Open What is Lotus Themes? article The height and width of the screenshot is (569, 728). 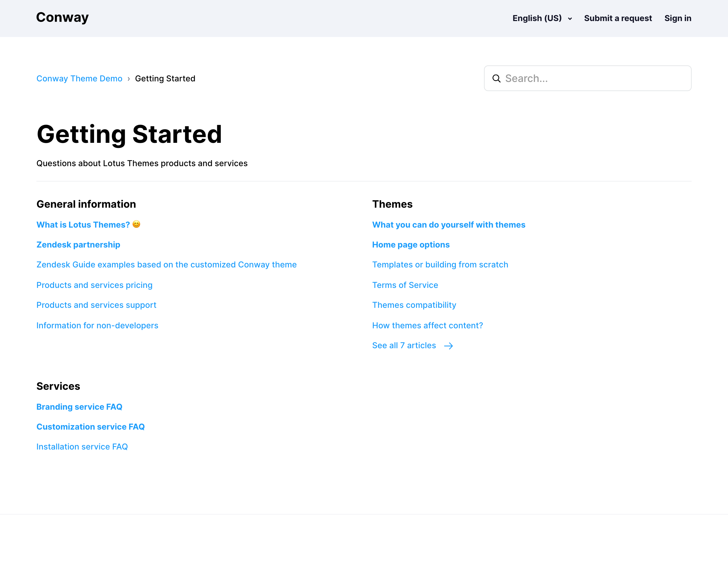(83, 225)
